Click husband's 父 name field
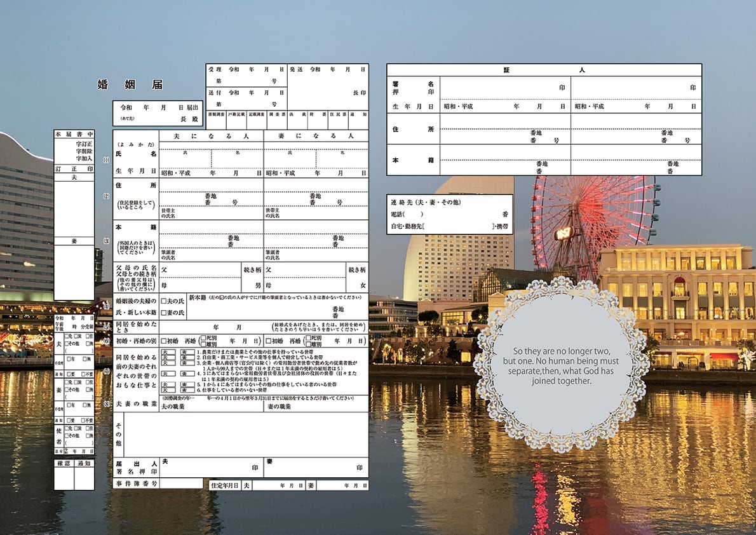 tap(200, 269)
